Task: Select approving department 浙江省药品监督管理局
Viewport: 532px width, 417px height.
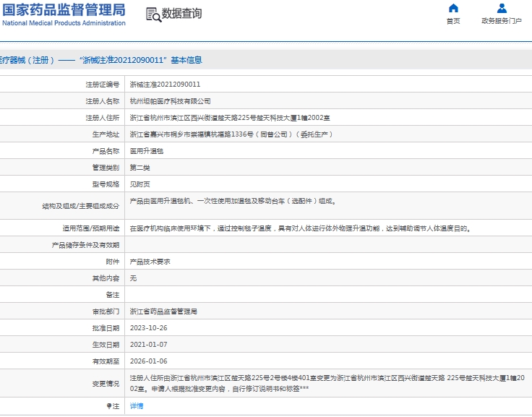Action: (x=163, y=311)
